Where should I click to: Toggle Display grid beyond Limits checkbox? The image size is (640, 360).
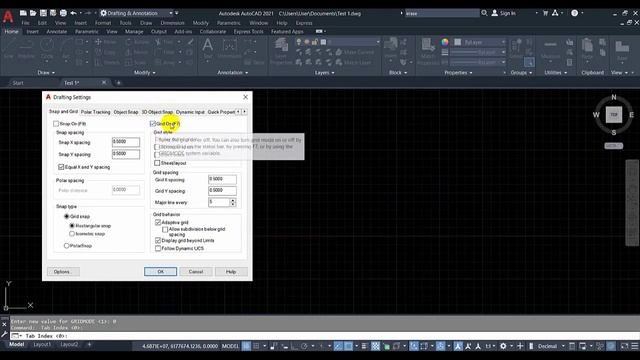[158, 240]
